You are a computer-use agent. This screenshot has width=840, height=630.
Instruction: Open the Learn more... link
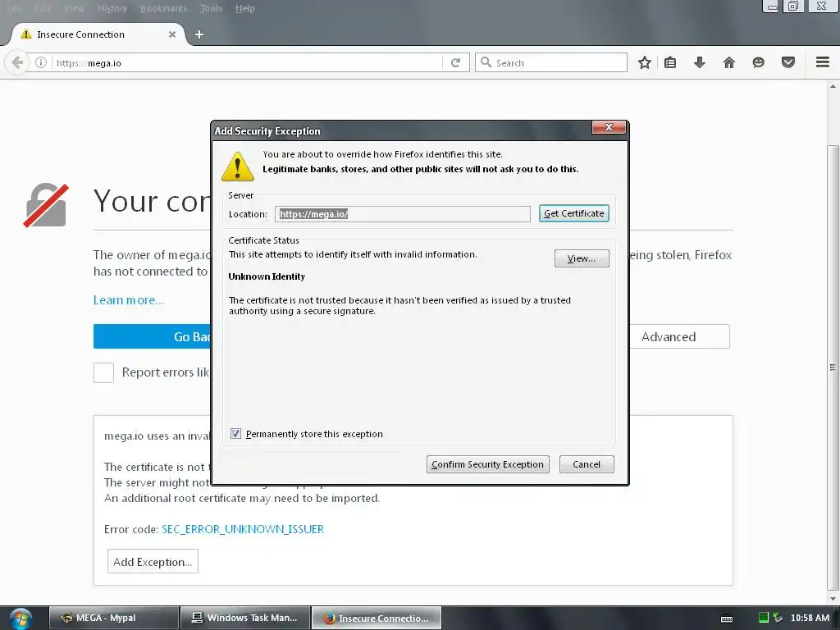[x=129, y=300]
